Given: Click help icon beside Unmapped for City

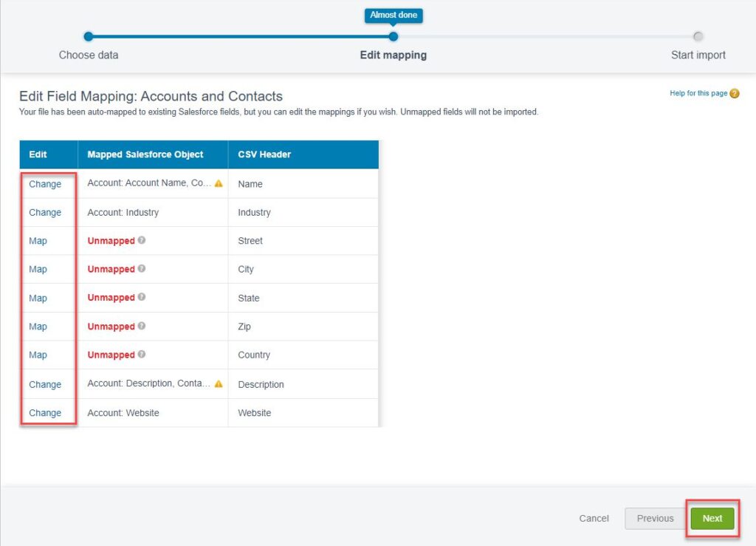Looking at the screenshot, I should (x=141, y=269).
